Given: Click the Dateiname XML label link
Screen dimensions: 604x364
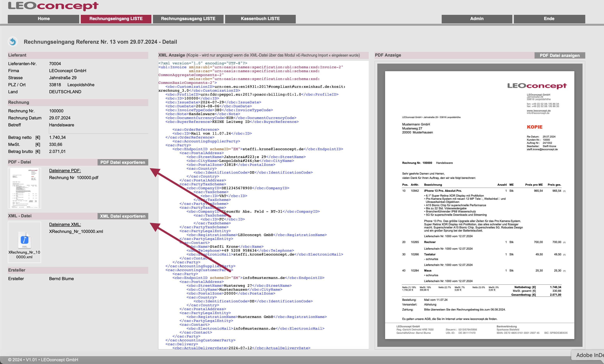Looking at the screenshot, I should (65, 224).
